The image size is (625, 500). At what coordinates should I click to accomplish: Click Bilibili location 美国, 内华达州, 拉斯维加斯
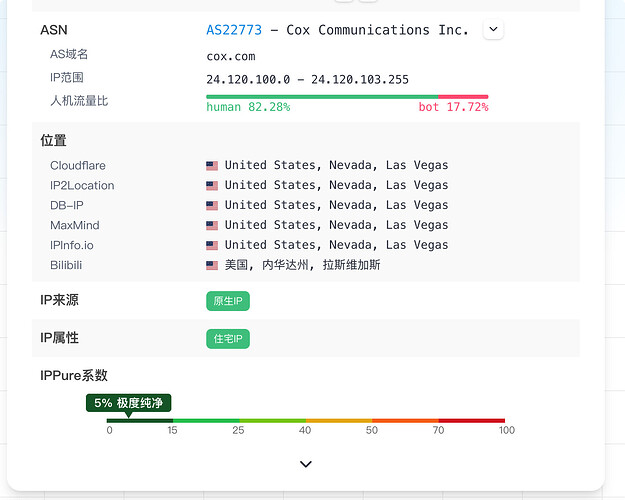coord(303,265)
